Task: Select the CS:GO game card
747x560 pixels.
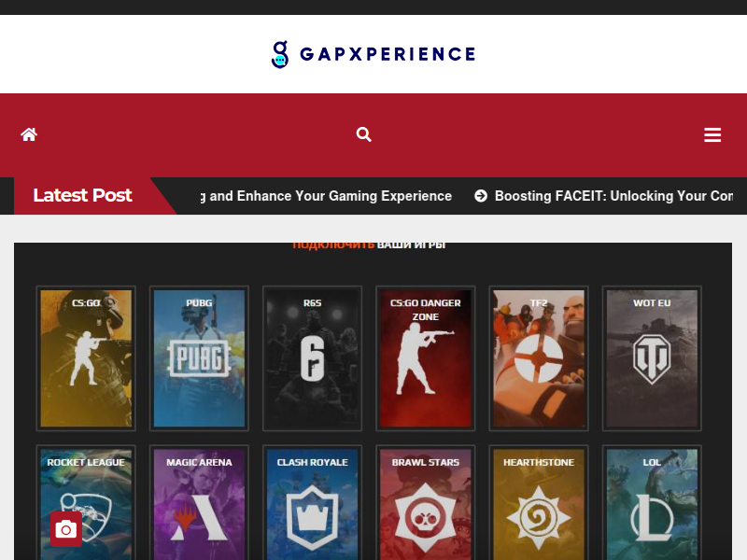Action: coord(86,358)
